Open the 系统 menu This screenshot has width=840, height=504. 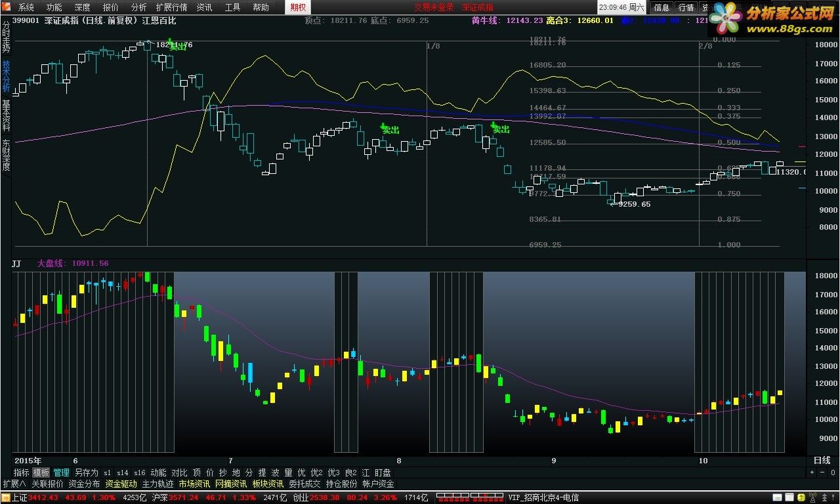26,7
